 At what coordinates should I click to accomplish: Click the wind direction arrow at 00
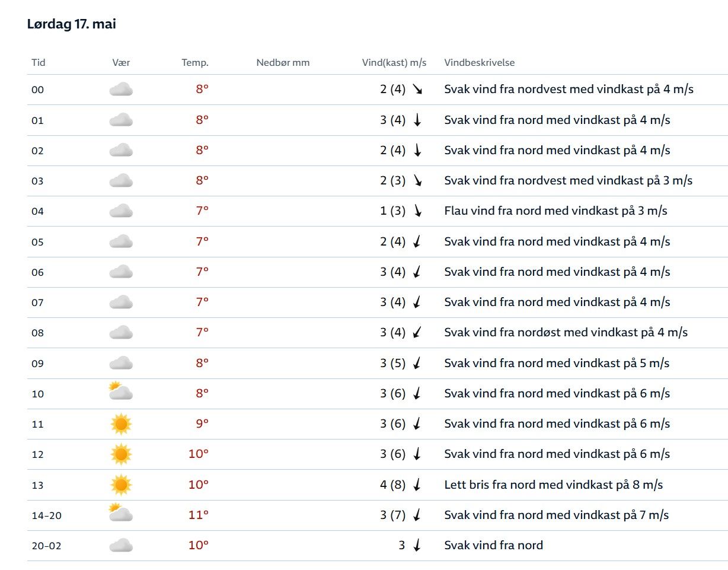click(417, 90)
